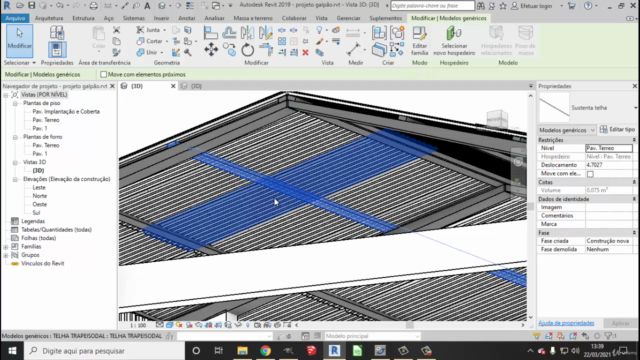
Task: Expand the Famílias tree node
Action: (x=6, y=247)
